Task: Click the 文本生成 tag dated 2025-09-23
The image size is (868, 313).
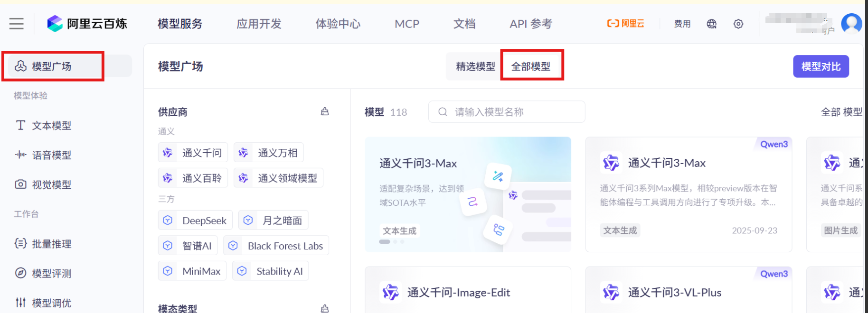Action: coord(620,230)
